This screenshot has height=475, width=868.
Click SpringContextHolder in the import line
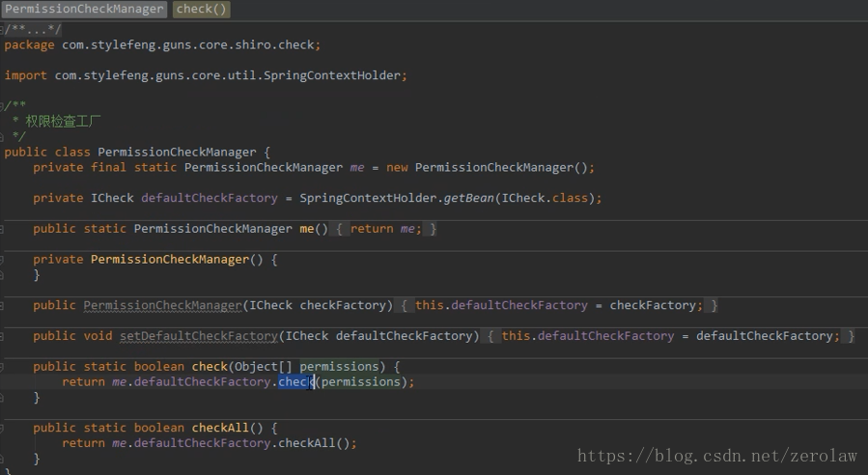(x=331, y=75)
